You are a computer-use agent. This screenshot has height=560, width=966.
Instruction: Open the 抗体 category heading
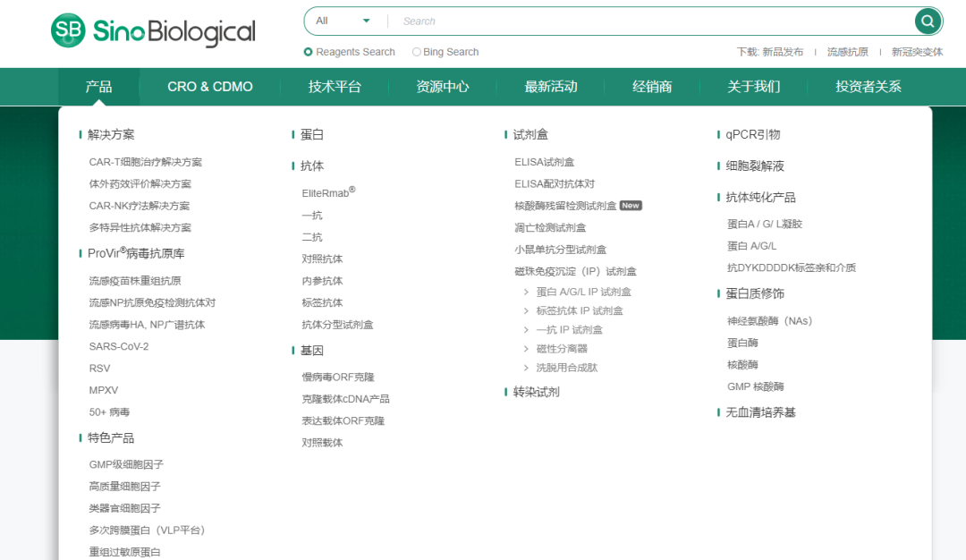tap(312, 165)
